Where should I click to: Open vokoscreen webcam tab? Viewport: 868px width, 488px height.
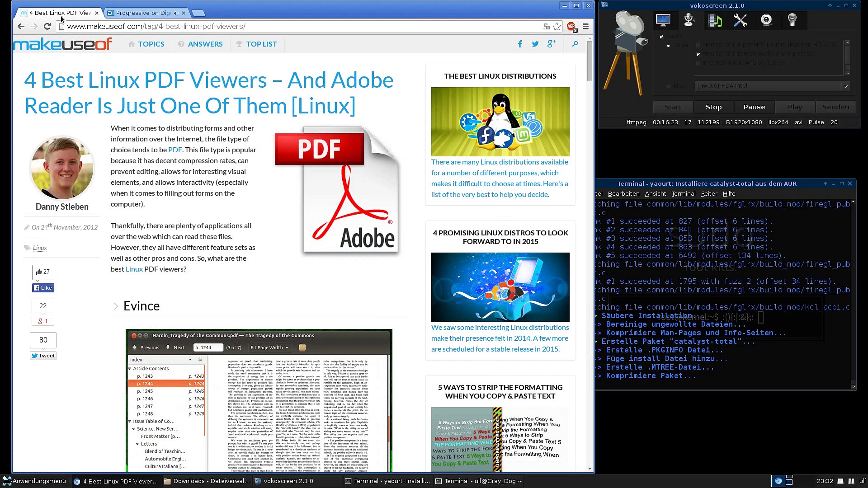pos(766,20)
